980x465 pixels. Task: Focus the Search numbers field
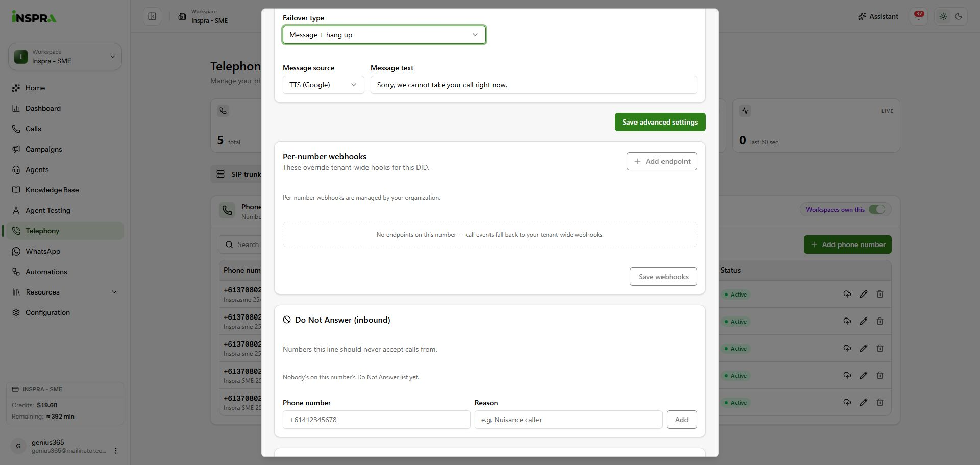click(x=241, y=244)
